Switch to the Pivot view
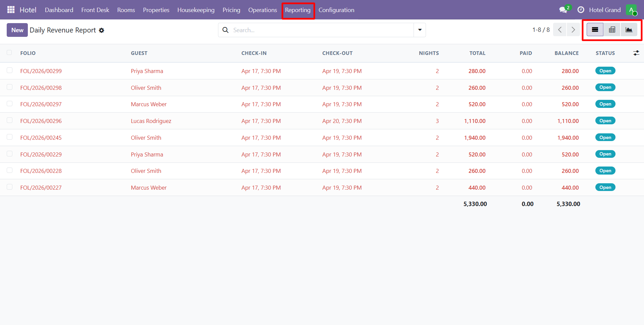644x325 pixels. coord(612,29)
